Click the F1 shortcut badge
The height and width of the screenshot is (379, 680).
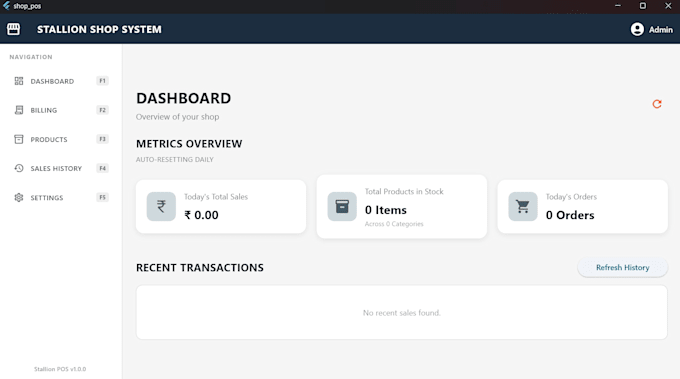coord(102,81)
